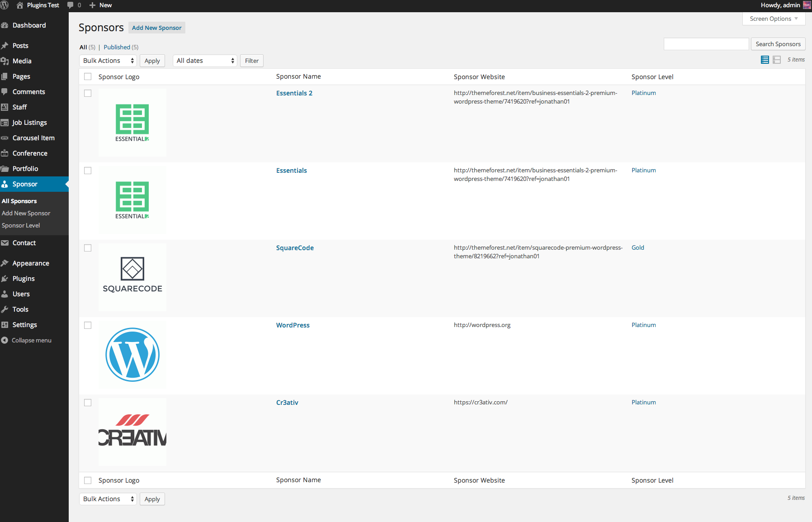Click the Comments sidebar icon
This screenshot has width=812, height=522.
coord(5,92)
